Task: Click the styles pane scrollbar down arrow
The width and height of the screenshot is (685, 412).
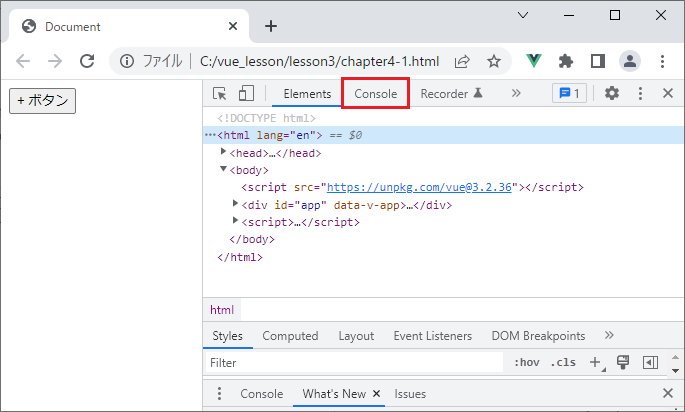Action: (x=675, y=370)
